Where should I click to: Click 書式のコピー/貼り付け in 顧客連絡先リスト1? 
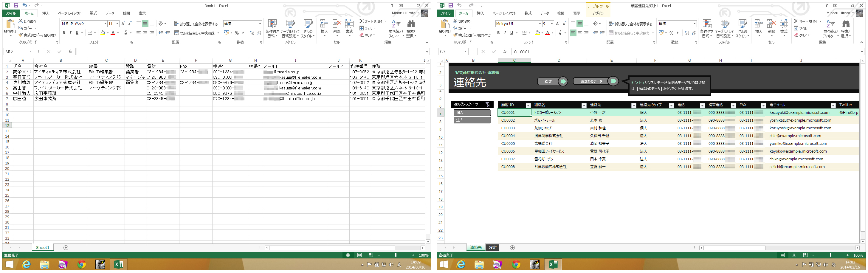[472, 35]
